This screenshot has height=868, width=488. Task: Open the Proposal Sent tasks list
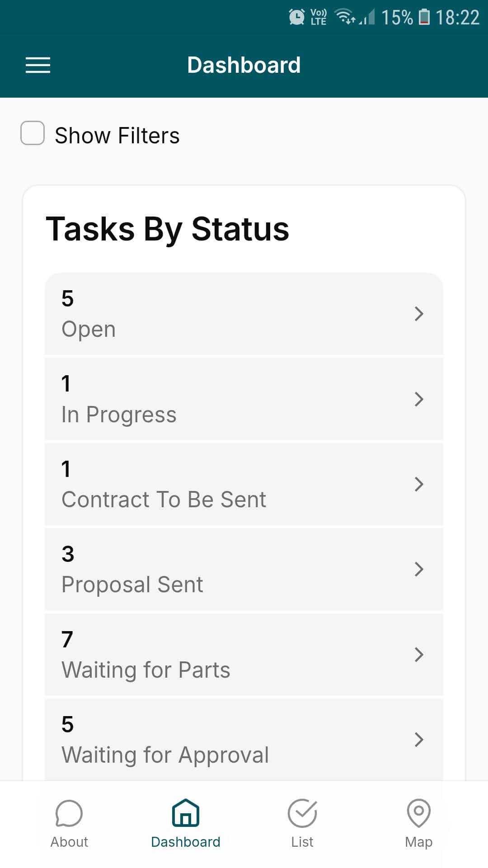pos(244,569)
